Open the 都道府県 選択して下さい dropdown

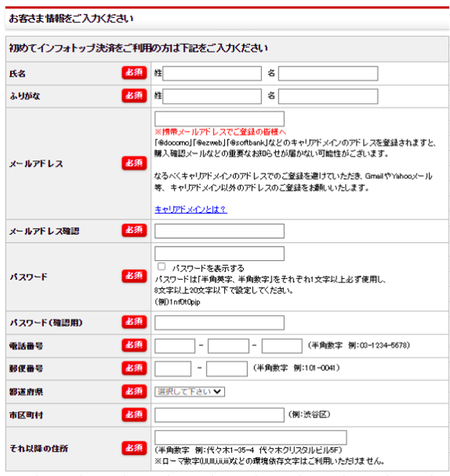click(190, 392)
